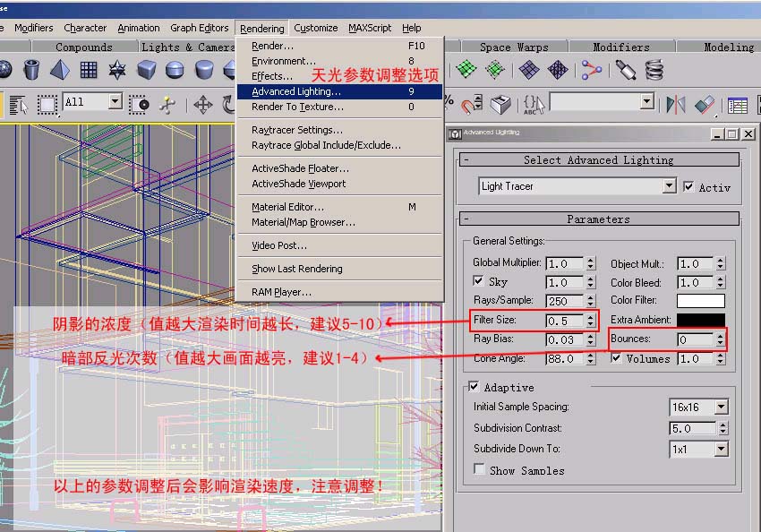
Task: Expand the Initial Sample Spacing dropdown
Action: click(721, 407)
